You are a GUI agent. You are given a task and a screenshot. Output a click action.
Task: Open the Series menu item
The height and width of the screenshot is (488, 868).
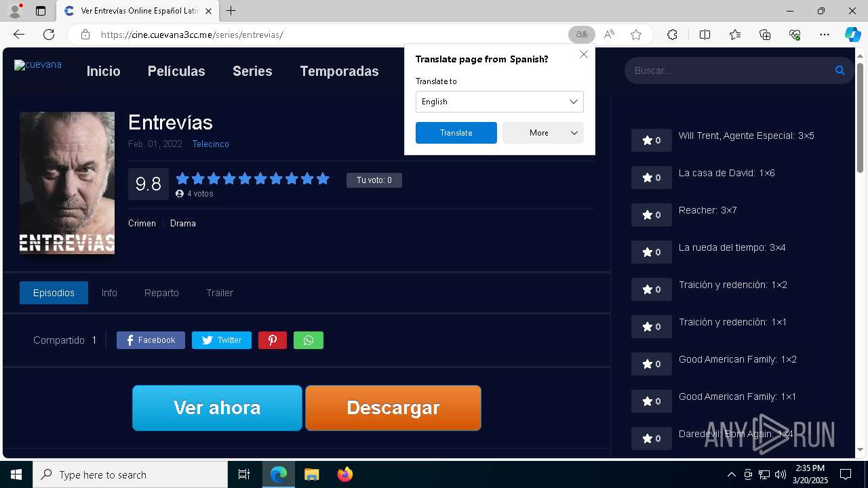pyautogui.click(x=252, y=71)
